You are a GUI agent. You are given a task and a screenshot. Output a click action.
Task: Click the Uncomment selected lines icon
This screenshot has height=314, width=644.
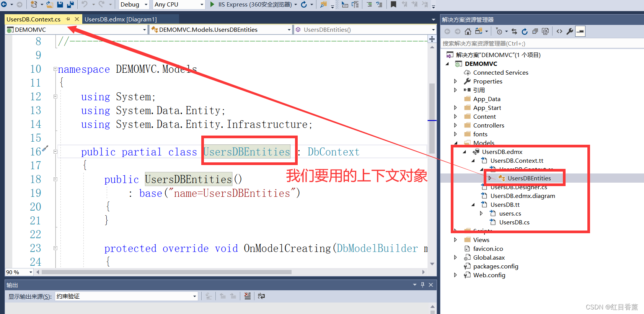[x=379, y=5]
